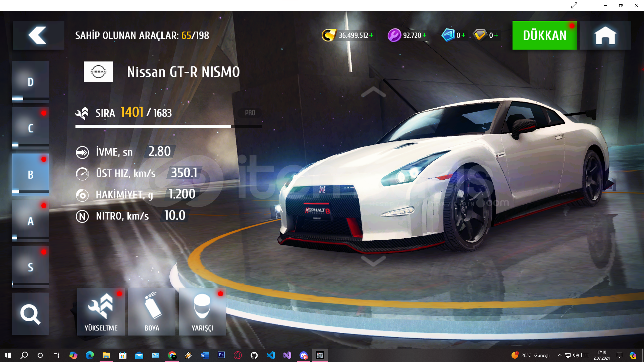Open Visual Studio from the taskbar
Viewport: 644px width, 362px height.
(287, 355)
